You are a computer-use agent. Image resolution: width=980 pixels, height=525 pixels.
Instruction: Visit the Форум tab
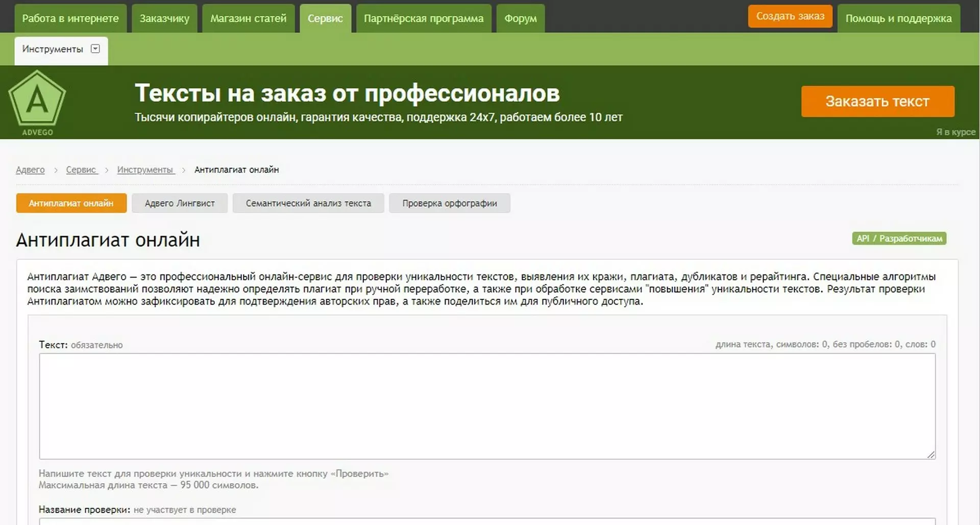pyautogui.click(x=520, y=18)
